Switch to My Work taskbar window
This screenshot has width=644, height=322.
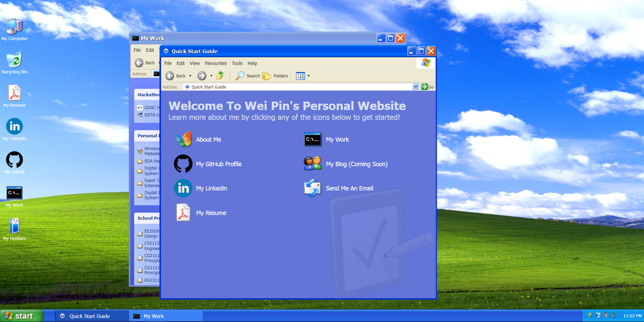point(166,316)
